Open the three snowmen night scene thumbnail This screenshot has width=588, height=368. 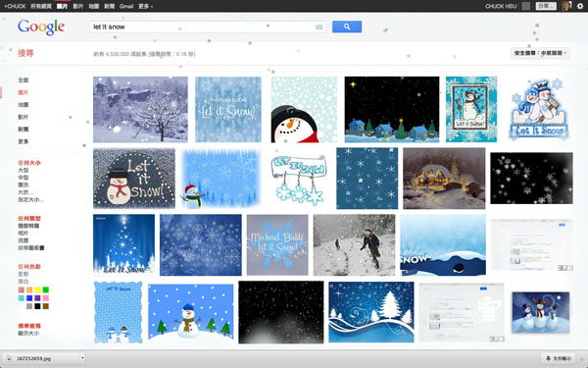pyautogui.click(x=541, y=312)
